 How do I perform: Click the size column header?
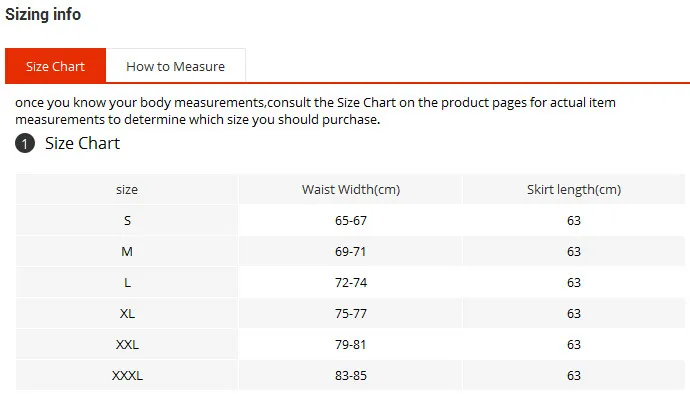tap(127, 190)
